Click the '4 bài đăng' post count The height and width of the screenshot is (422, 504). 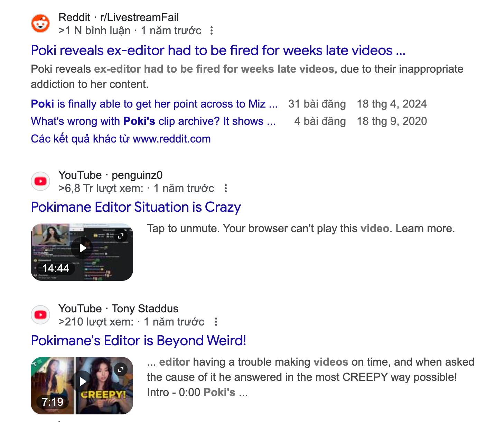pos(320,121)
